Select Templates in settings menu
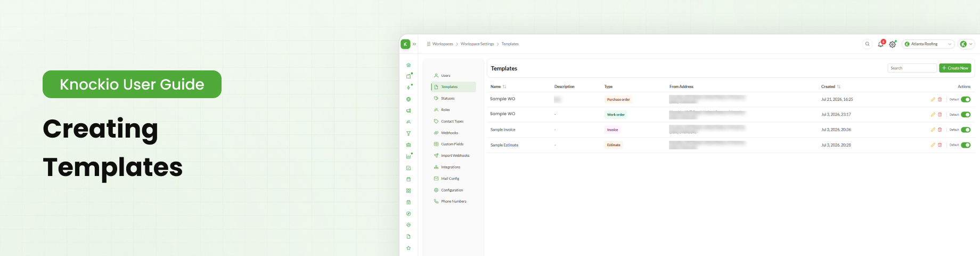The height and width of the screenshot is (256, 980). click(x=453, y=87)
